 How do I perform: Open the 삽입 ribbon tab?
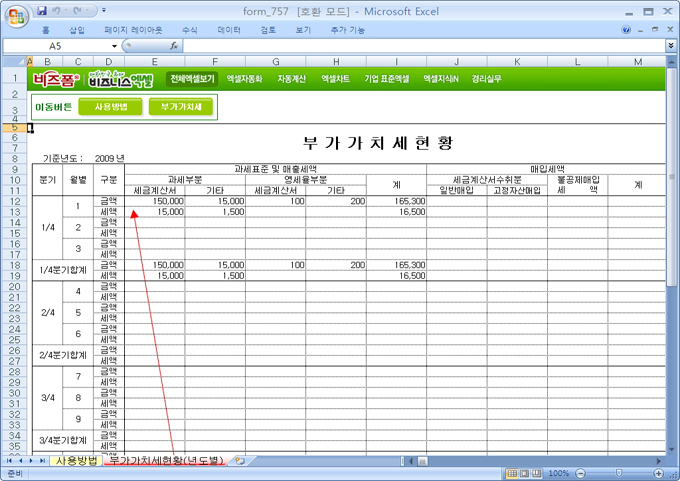[x=77, y=30]
